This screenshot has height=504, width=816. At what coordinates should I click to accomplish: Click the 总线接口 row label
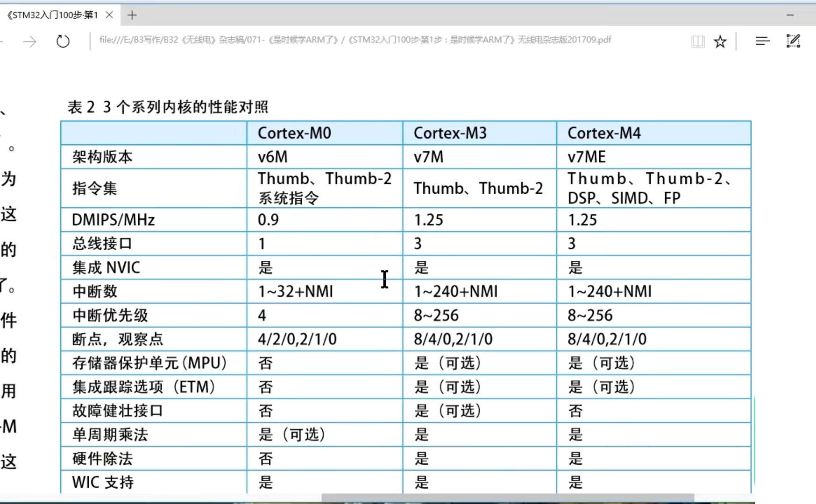(x=102, y=244)
